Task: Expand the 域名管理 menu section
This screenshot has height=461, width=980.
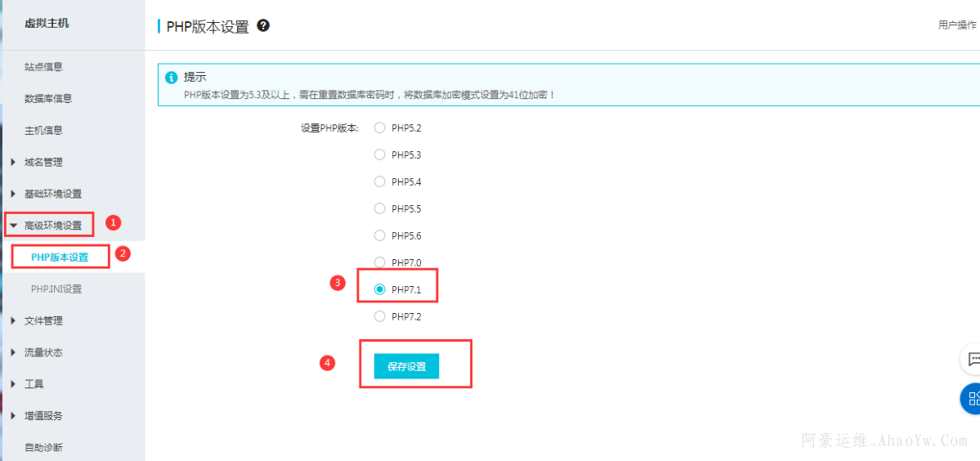Action: point(43,162)
